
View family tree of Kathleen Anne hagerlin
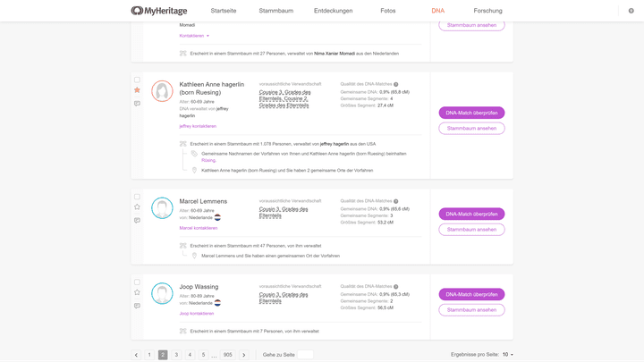(x=471, y=129)
